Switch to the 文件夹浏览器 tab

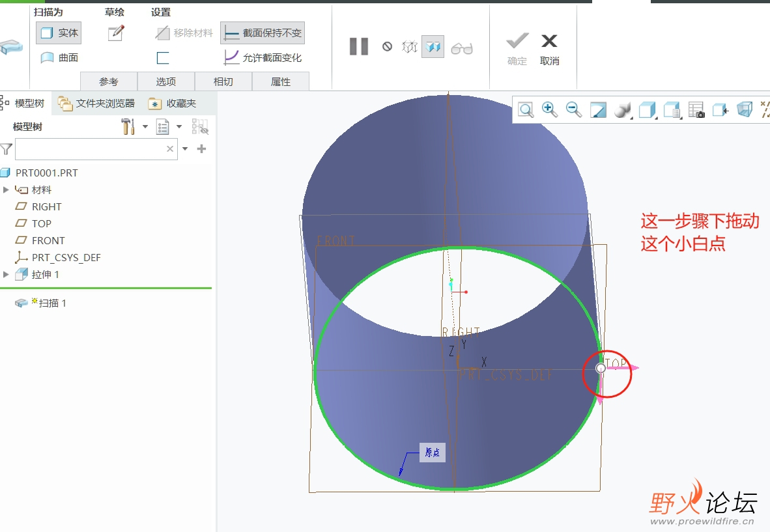coord(96,103)
